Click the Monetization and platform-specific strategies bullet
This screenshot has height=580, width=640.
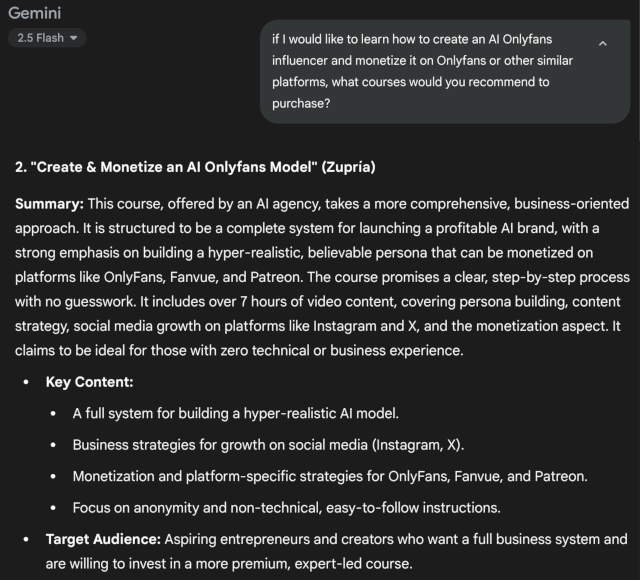(x=330, y=476)
